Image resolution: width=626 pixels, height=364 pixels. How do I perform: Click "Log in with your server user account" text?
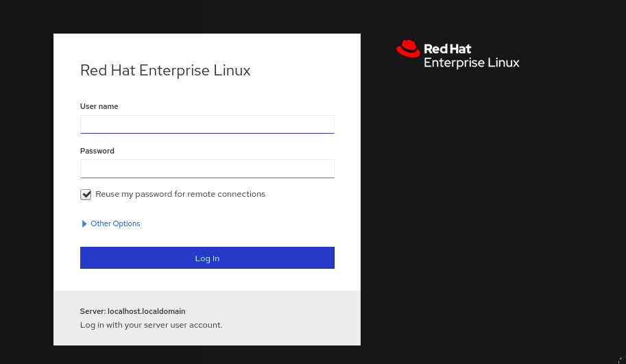[151, 325]
